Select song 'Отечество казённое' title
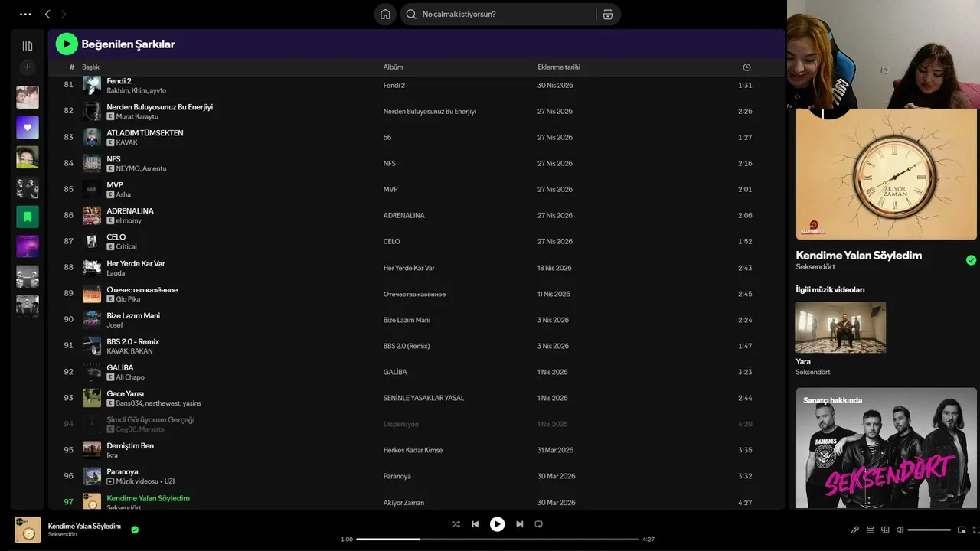980x551 pixels. point(142,289)
